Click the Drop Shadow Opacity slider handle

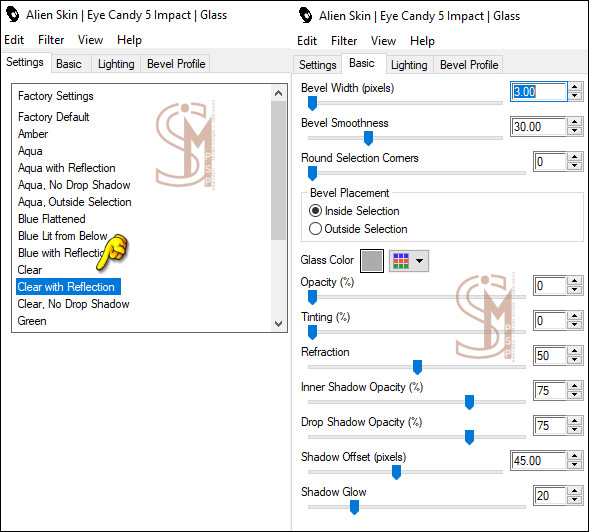click(x=469, y=437)
